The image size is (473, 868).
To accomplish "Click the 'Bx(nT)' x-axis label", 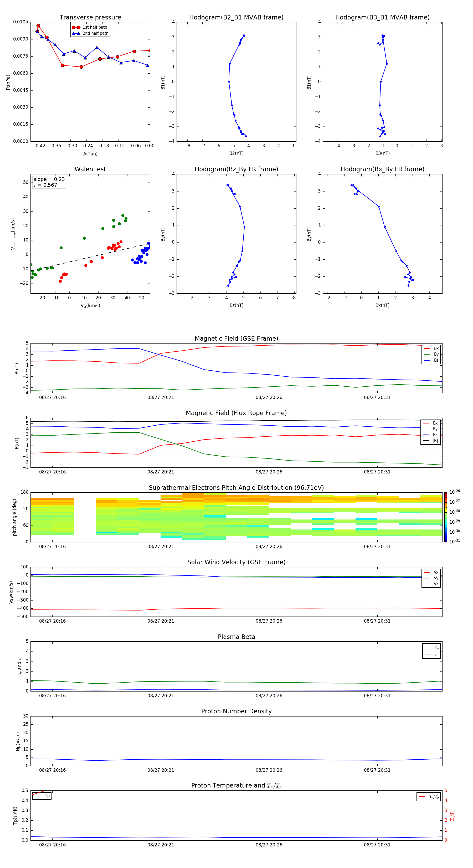I will [x=382, y=305].
